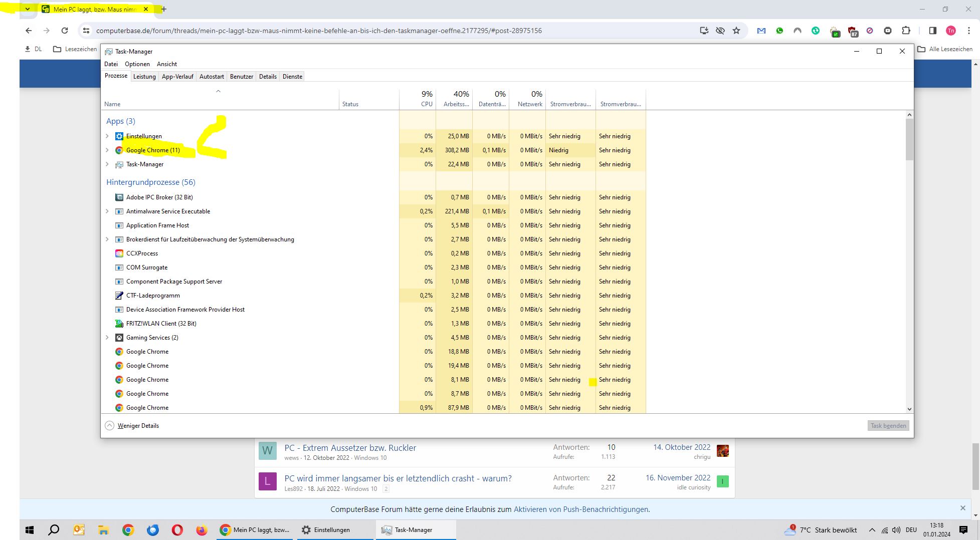This screenshot has height=540, width=980.
Task: Open thread 'PC - Extrem Aussetzer bzw. Ruckler'
Action: pyautogui.click(x=350, y=448)
